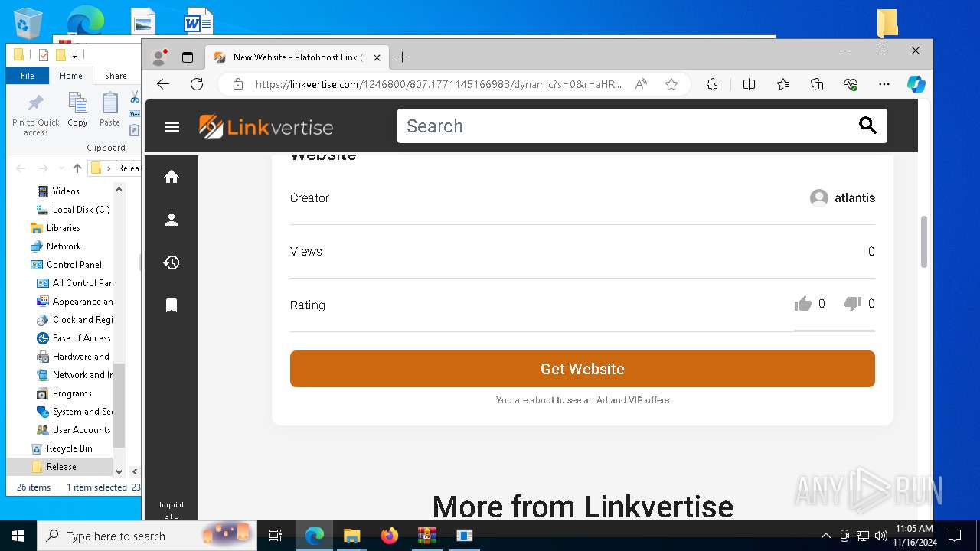Screen dimensions: 980x551
Task: Click navigation pane scroll down arrow
Action: 119,471
